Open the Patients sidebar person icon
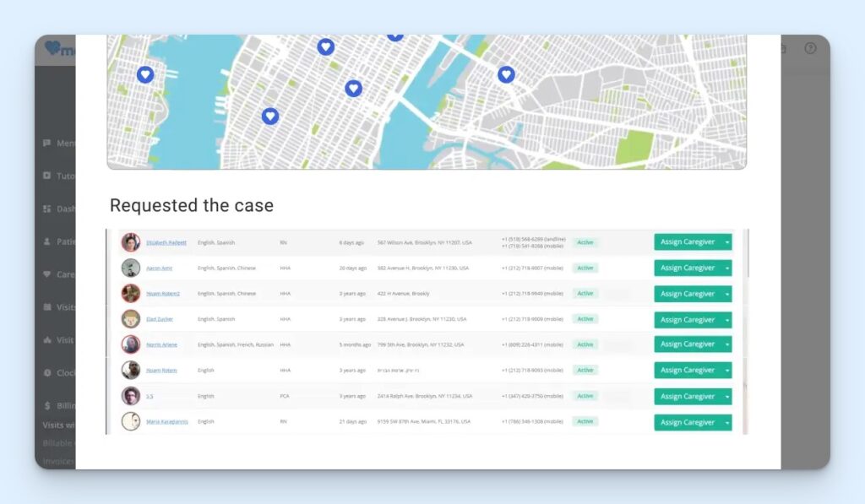Screen dimensions: 865x504 point(47,241)
